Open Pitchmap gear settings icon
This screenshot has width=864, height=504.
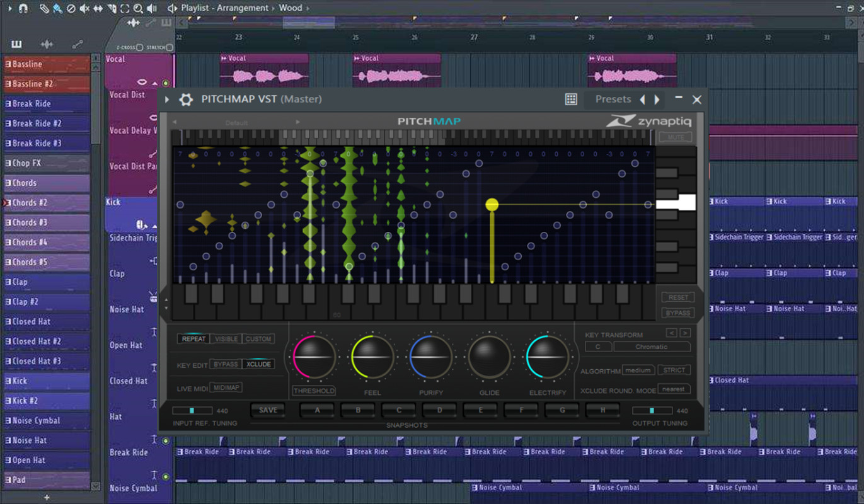click(186, 100)
